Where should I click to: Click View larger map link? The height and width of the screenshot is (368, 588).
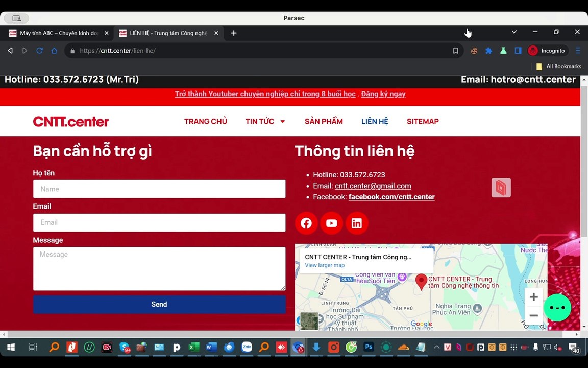point(325,265)
